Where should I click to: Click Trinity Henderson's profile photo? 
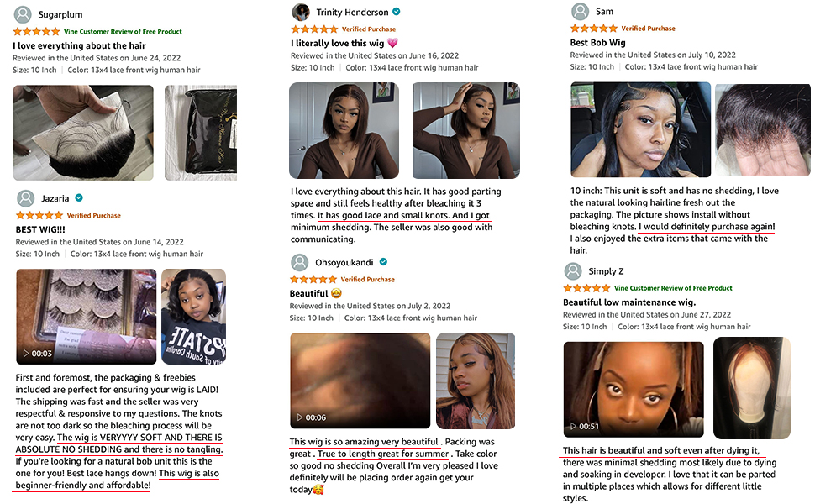[x=301, y=12]
